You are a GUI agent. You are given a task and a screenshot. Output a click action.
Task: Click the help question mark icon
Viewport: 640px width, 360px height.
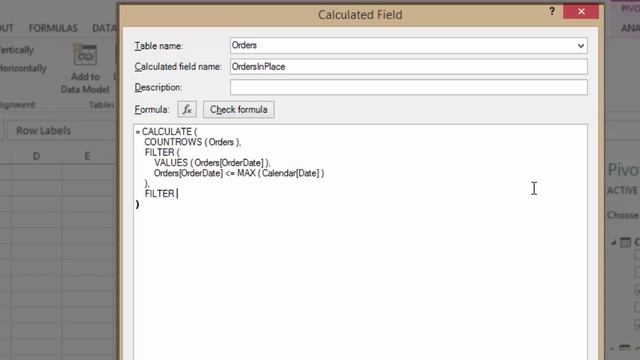click(x=552, y=11)
